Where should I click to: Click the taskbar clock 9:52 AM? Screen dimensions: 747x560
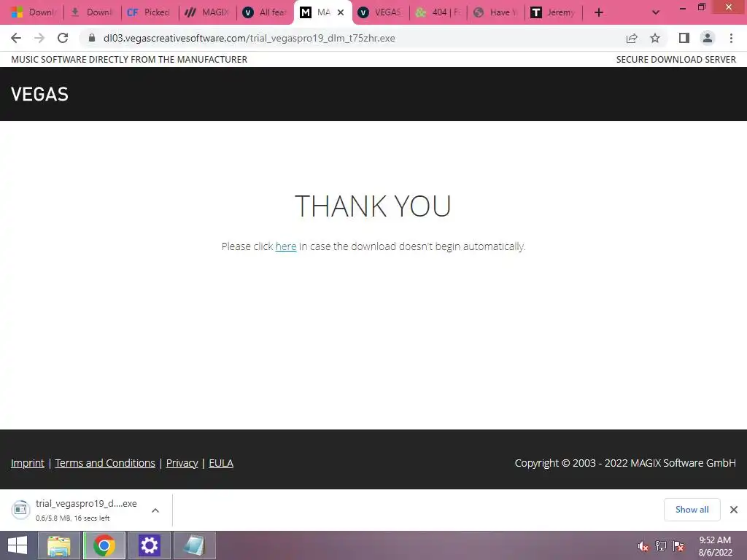pos(715,540)
